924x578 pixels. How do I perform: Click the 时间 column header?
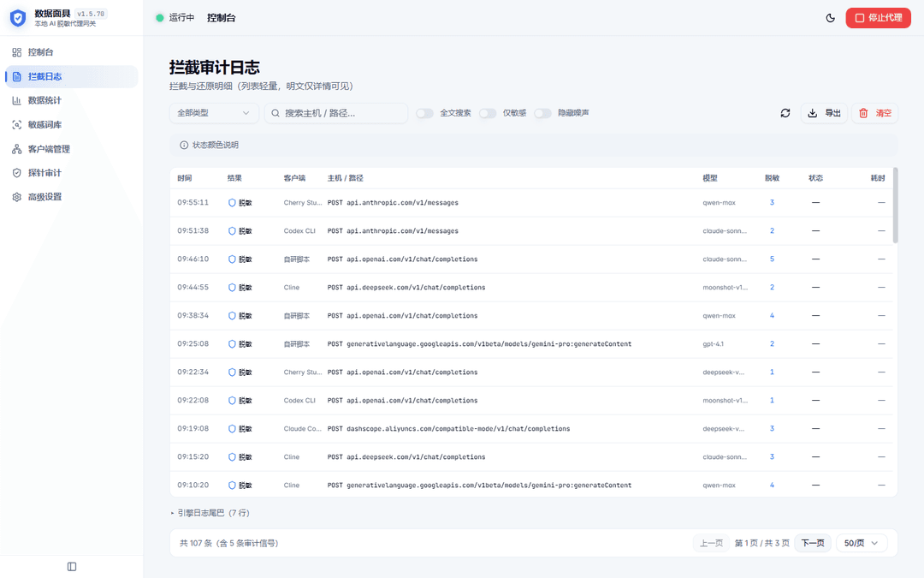click(185, 178)
